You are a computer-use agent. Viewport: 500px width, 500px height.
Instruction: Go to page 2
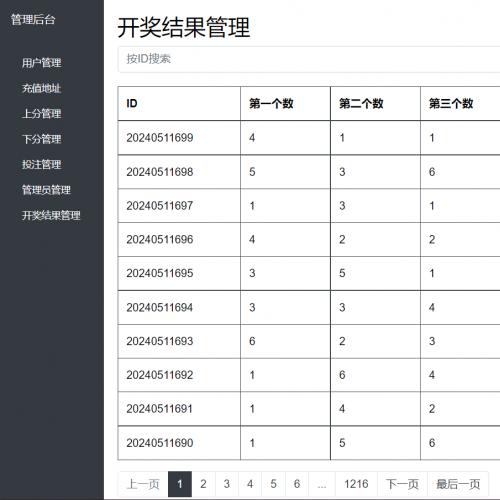[203, 484]
